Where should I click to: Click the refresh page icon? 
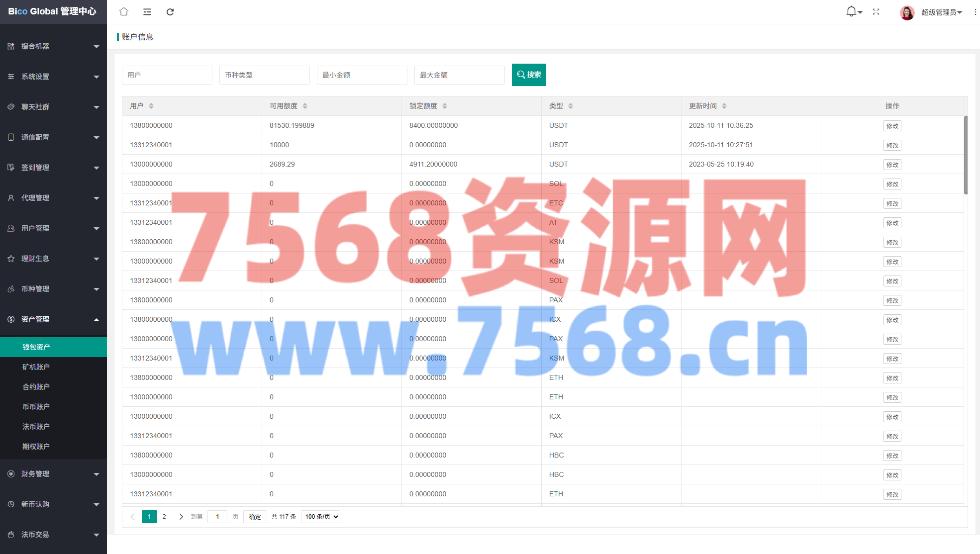click(170, 11)
